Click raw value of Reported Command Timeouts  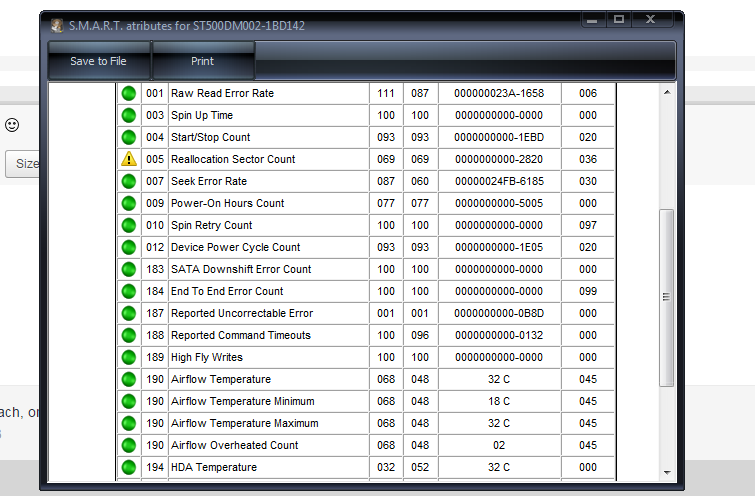point(498,335)
